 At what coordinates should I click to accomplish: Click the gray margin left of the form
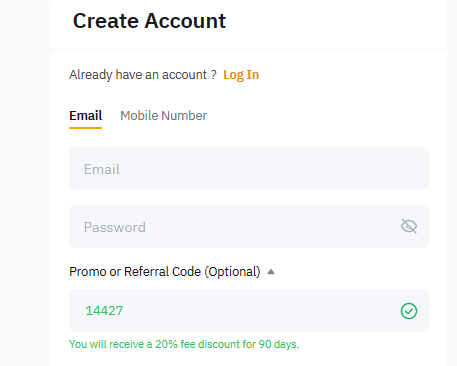[25, 183]
